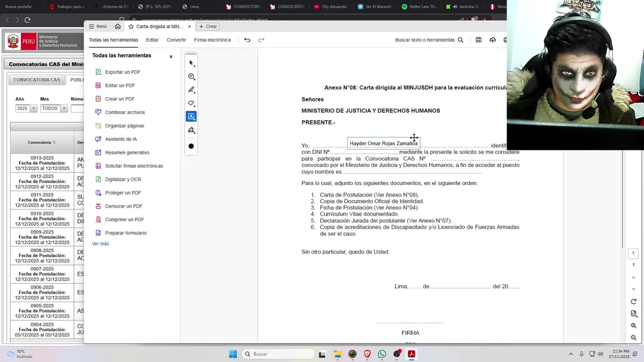The width and height of the screenshot is (644, 362).
Task: Sort by the Convocatoria column header
Action: tap(42, 142)
